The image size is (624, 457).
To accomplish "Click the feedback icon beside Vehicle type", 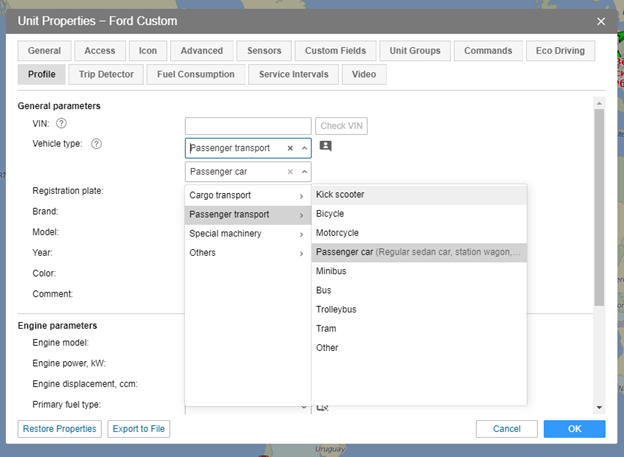I will tap(325, 147).
